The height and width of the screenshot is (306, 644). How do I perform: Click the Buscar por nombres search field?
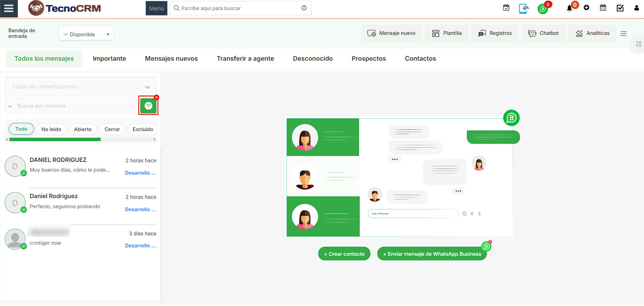[73, 106]
